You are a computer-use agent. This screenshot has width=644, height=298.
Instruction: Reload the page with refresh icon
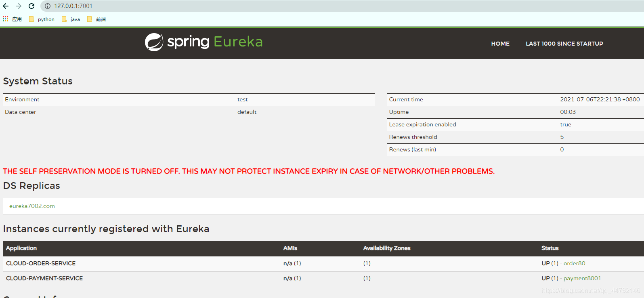[x=31, y=6]
